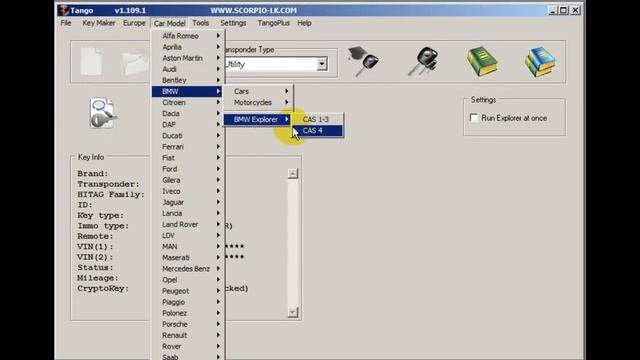The width and height of the screenshot is (640, 360).
Task: Open the TangoPlus menu
Action: [273, 23]
